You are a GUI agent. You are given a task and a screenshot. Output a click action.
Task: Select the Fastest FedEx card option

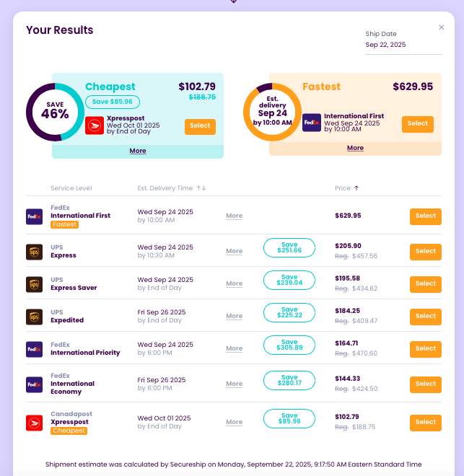click(417, 123)
